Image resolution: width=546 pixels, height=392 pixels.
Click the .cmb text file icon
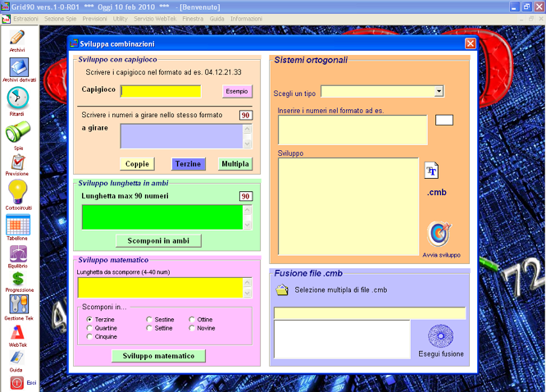[x=432, y=171]
